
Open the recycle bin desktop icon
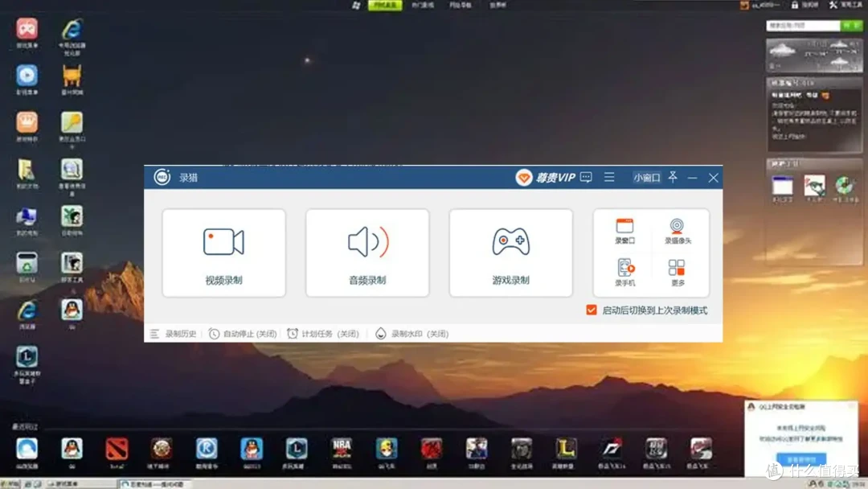(x=27, y=264)
